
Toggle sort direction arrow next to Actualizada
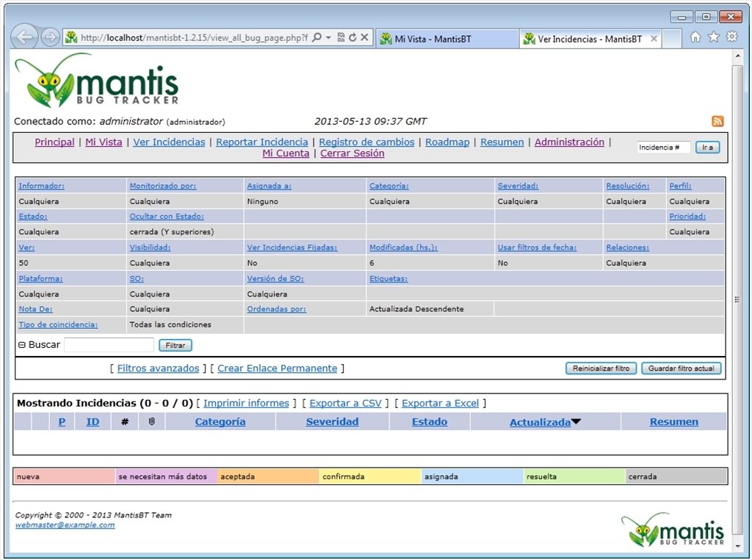(576, 421)
